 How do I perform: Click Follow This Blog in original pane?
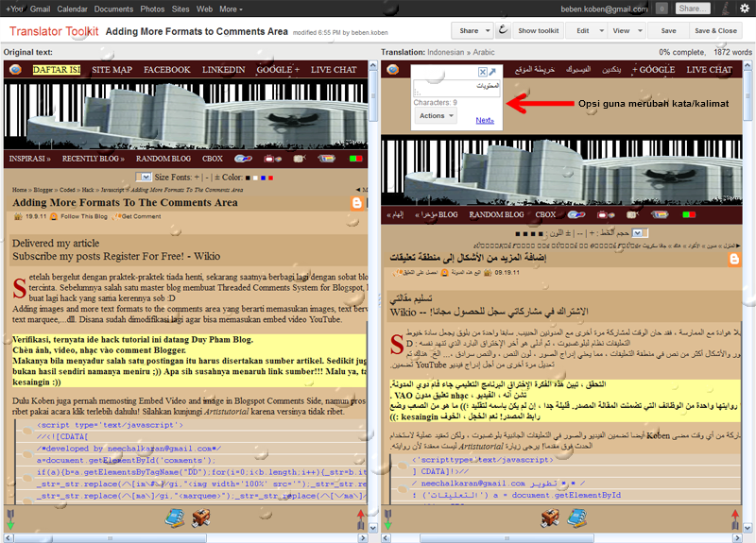pos(84,217)
